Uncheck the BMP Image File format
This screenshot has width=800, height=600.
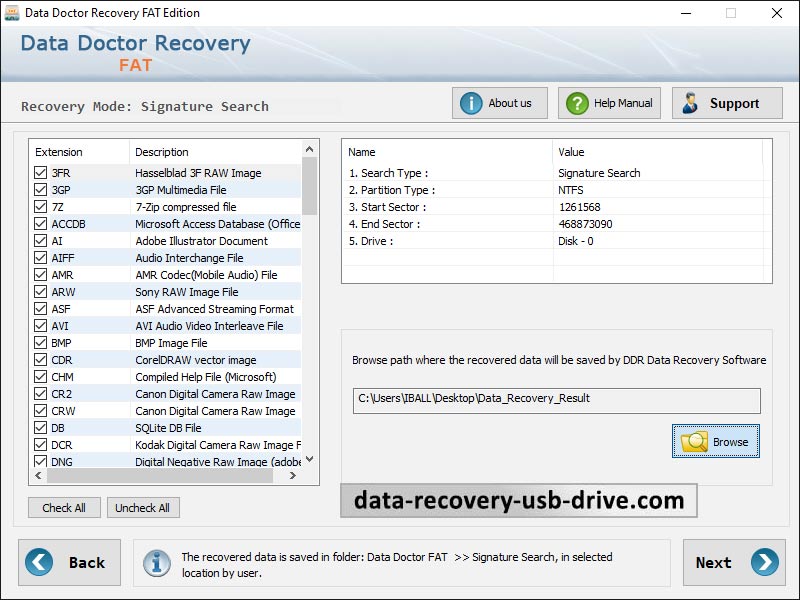click(x=42, y=342)
